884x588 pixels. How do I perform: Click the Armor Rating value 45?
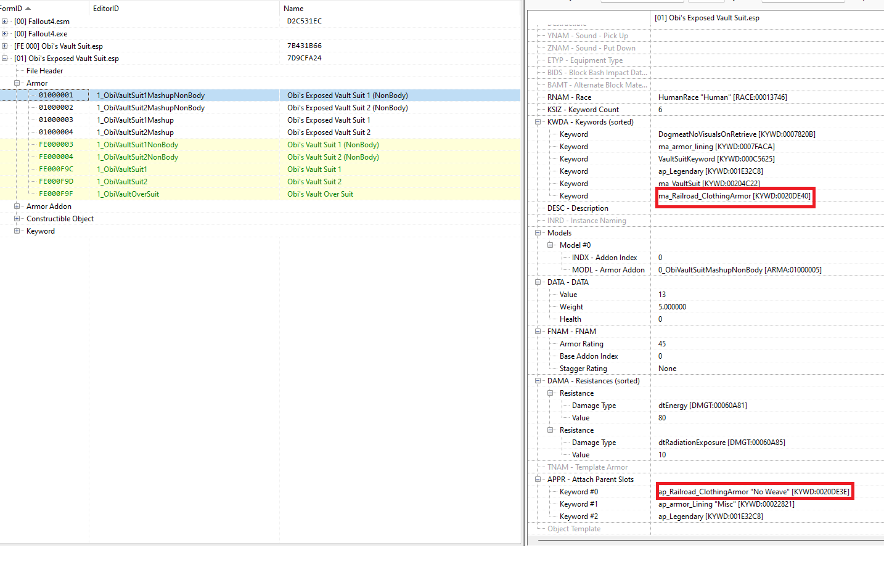tap(662, 344)
